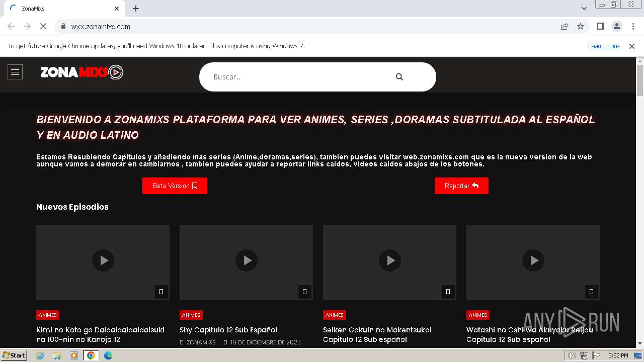Click Learn more link in Chrome update bar
644x362 pixels.
click(604, 46)
